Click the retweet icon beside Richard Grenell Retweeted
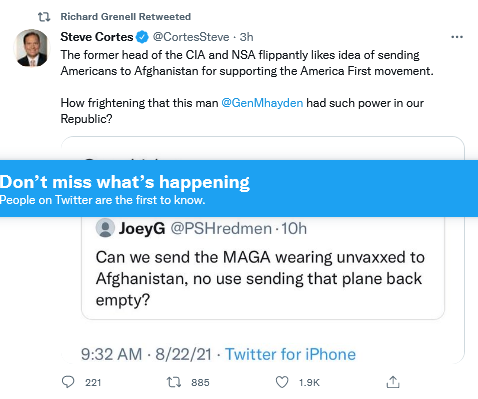This screenshot has width=478, height=399. pyautogui.click(x=44, y=17)
